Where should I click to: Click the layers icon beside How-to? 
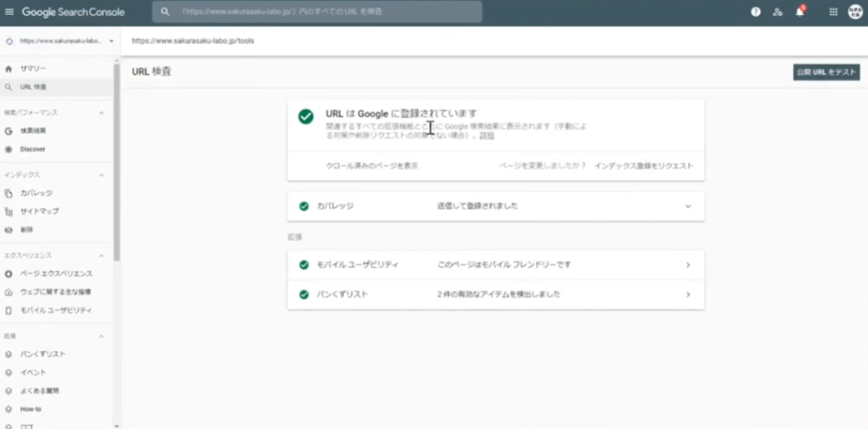[8, 409]
